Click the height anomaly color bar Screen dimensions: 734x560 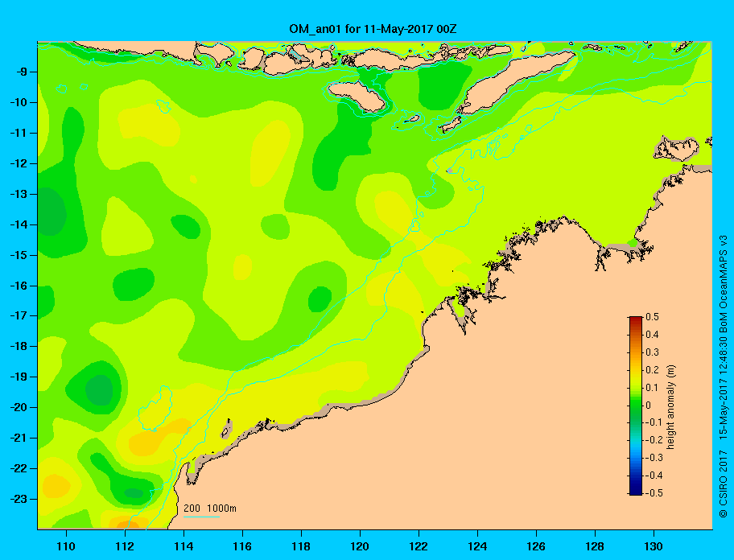click(636, 406)
